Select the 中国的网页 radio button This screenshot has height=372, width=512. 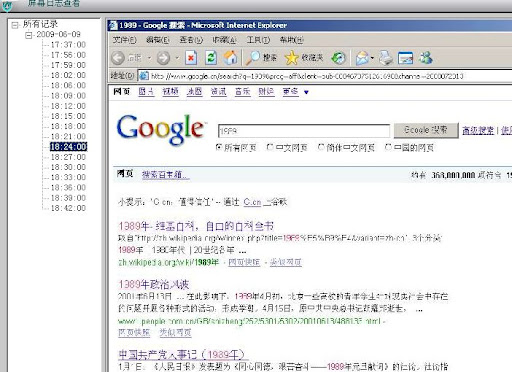(388, 147)
